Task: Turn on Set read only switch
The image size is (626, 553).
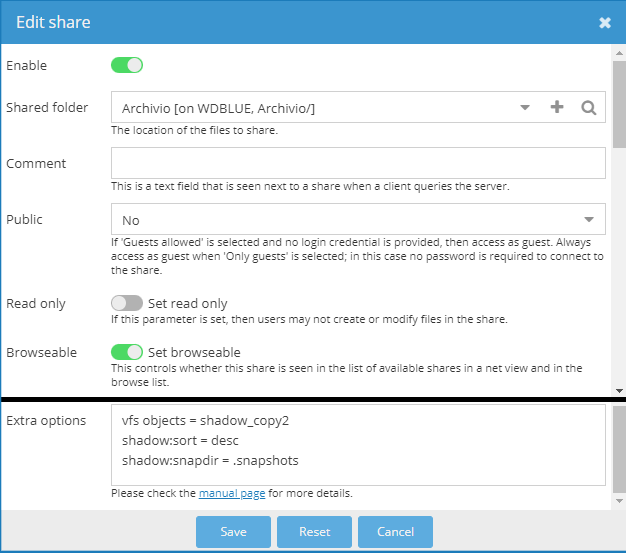Action: pos(127,303)
